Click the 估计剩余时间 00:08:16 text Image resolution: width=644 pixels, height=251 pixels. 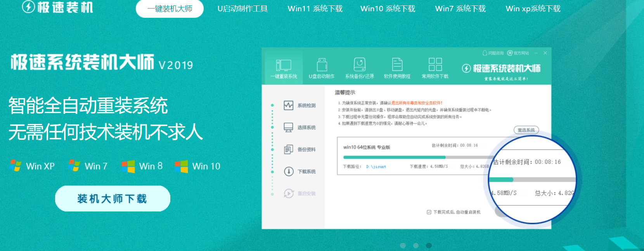coord(455,145)
